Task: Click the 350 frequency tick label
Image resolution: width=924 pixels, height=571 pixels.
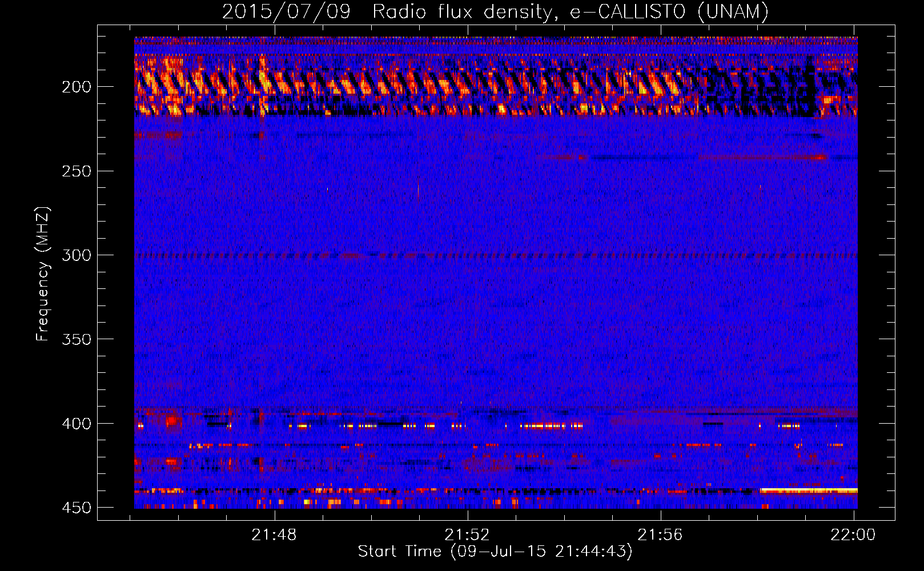Action: pyautogui.click(x=76, y=339)
